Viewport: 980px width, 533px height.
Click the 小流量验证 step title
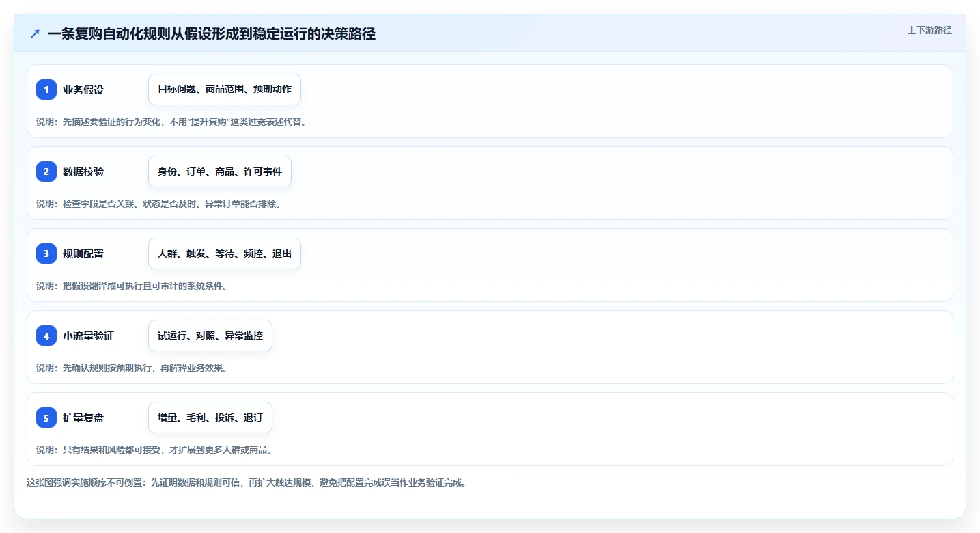(89, 336)
